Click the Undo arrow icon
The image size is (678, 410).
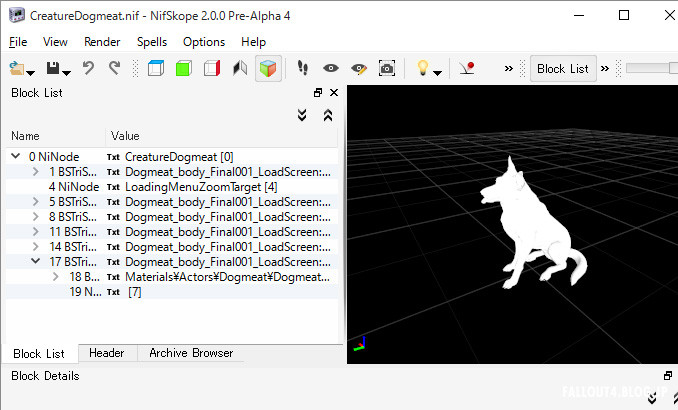(x=88, y=68)
